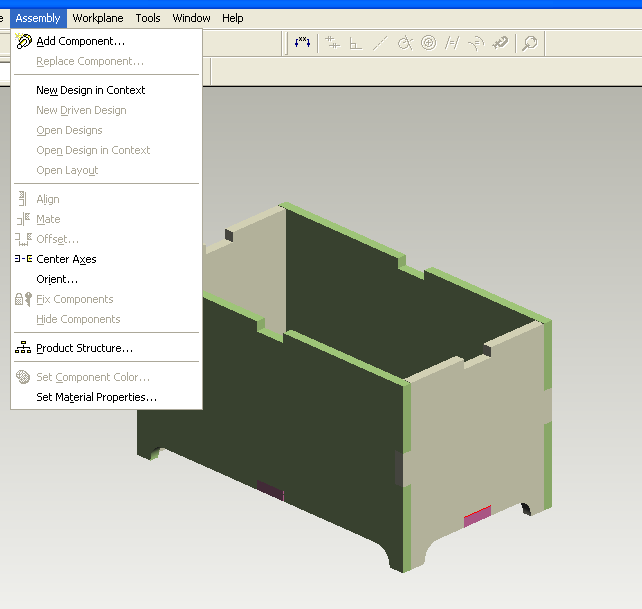Open the Workplane menu
Image resolution: width=642 pixels, height=609 pixels.
pos(98,18)
